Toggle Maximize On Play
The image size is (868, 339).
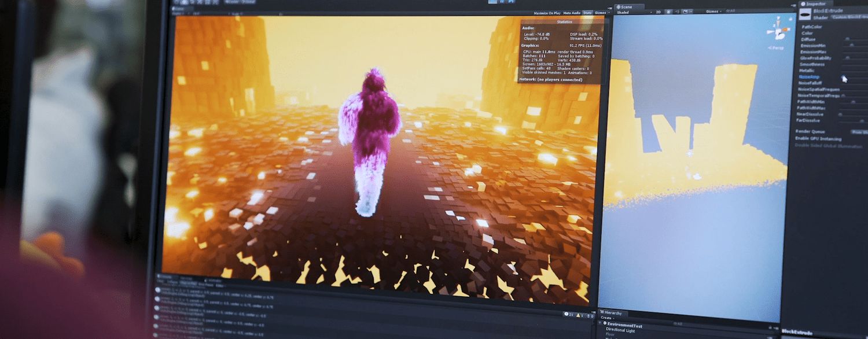pos(547,13)
